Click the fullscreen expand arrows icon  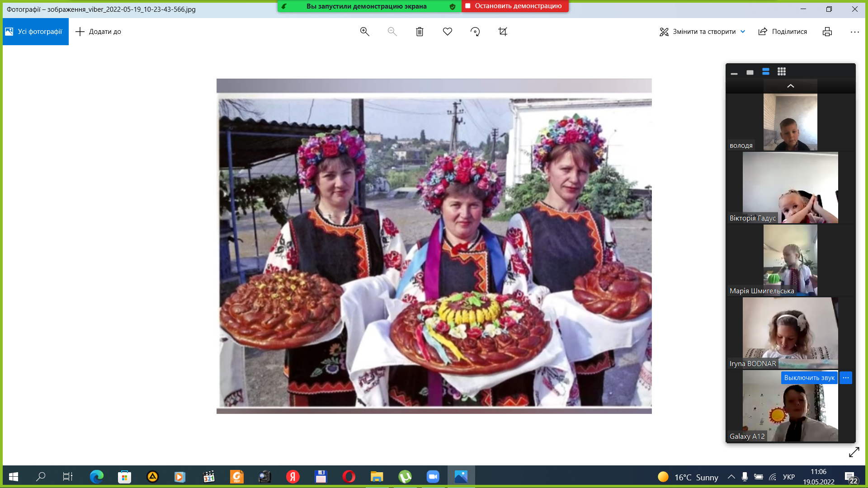[854, 452]
